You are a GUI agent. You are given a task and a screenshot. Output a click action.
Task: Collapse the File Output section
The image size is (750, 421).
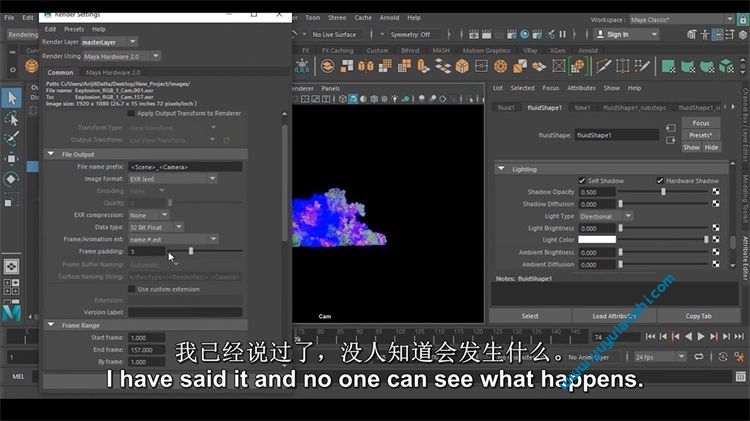(x=51, y=154)
